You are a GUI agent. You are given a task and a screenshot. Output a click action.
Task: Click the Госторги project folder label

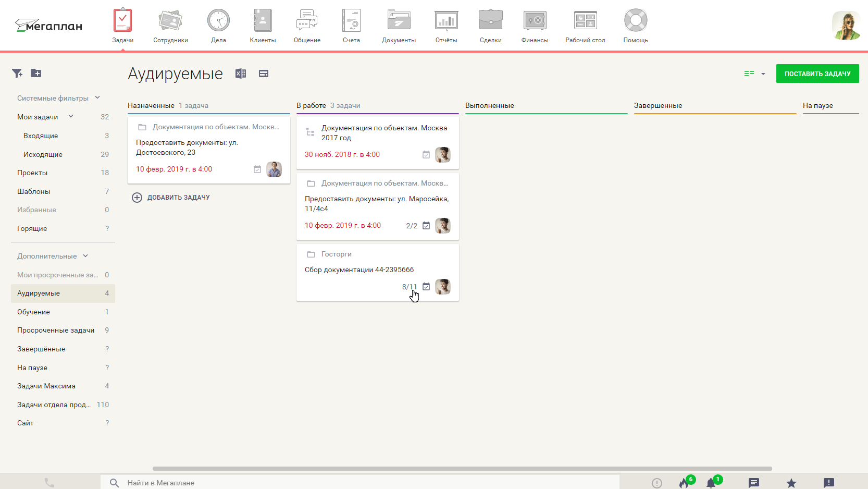337,254
